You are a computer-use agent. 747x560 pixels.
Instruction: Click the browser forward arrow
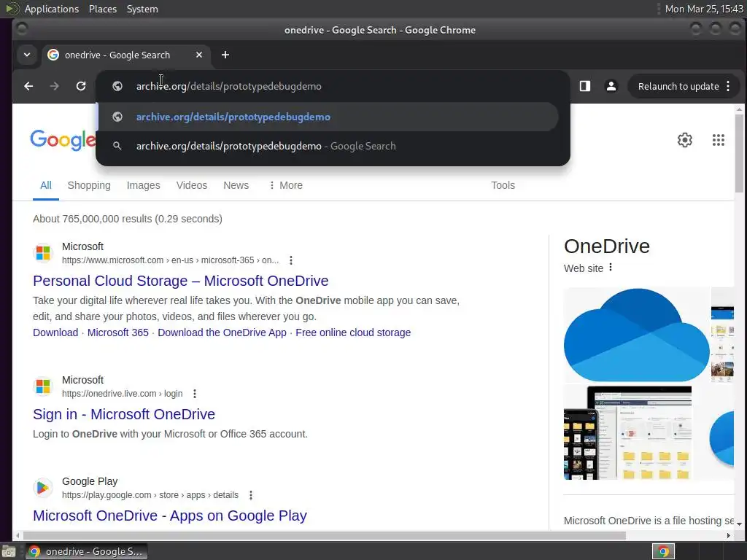point(54,86)
